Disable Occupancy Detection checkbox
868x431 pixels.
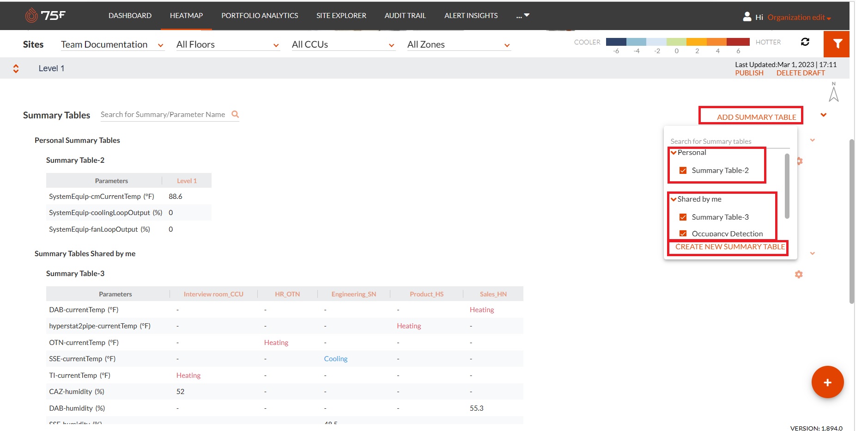683,234
